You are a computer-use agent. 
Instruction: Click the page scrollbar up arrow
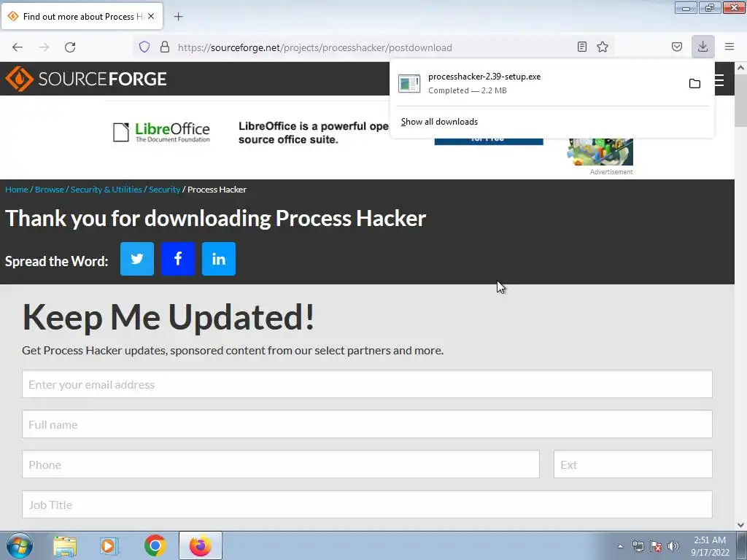pyautogui.click(x=741, y=68)
